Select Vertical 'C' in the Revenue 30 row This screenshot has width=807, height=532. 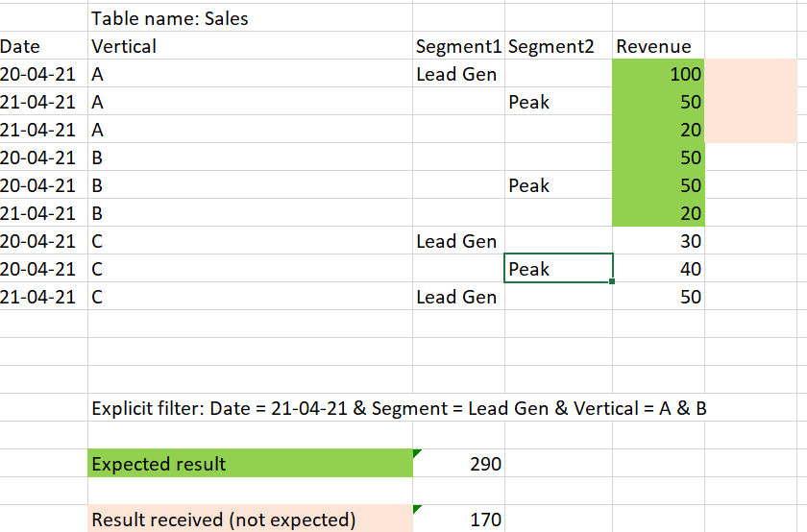pyautogui.click(x=250, y=241)
